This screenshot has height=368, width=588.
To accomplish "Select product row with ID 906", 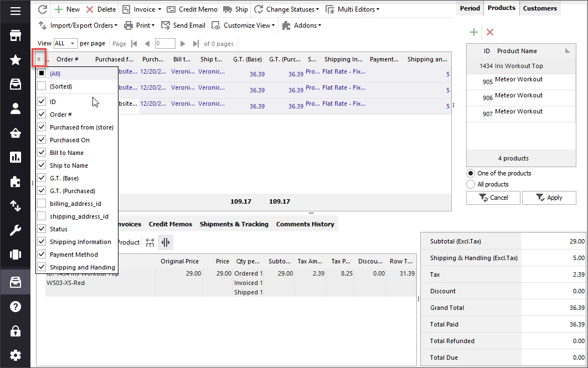I will tap(521, 98).
